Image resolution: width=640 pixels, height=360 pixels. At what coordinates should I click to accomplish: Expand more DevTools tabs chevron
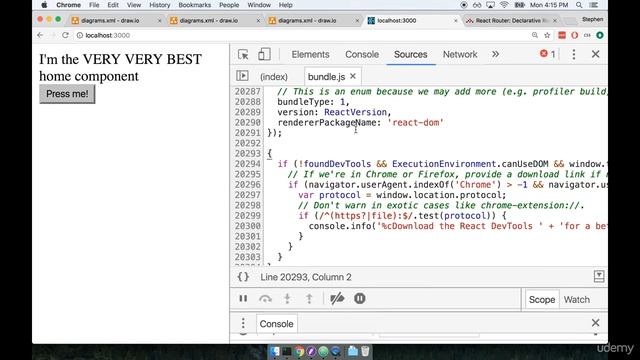tap(495, 54)
